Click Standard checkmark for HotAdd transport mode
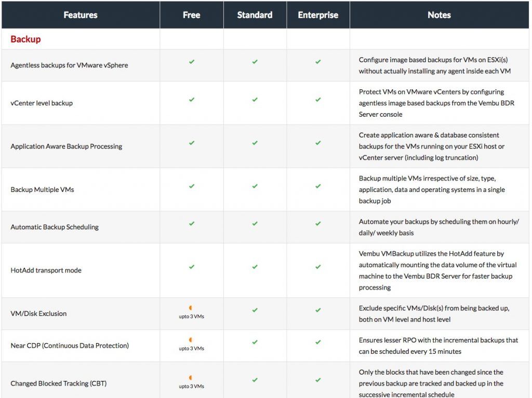Screen dimensions: 532x398 pyautogui.click(x=255, y=267)
